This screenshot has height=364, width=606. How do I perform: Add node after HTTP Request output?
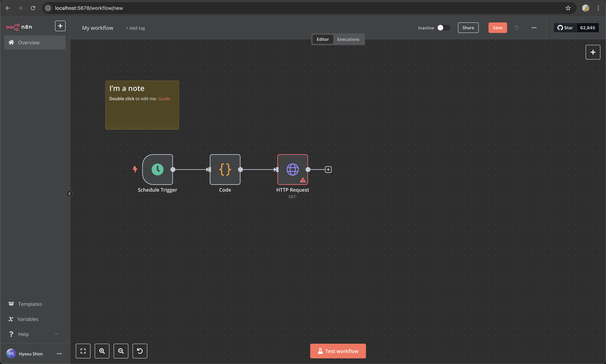point(328,170)
